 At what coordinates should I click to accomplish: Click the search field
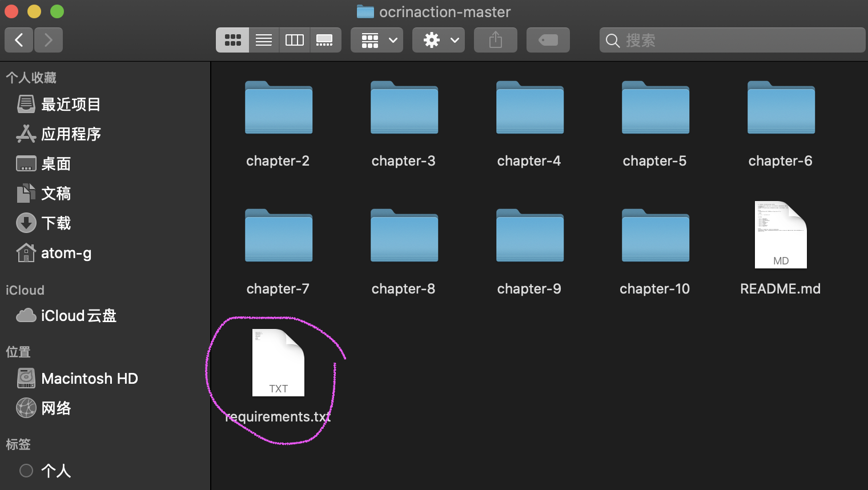[733, 40]
